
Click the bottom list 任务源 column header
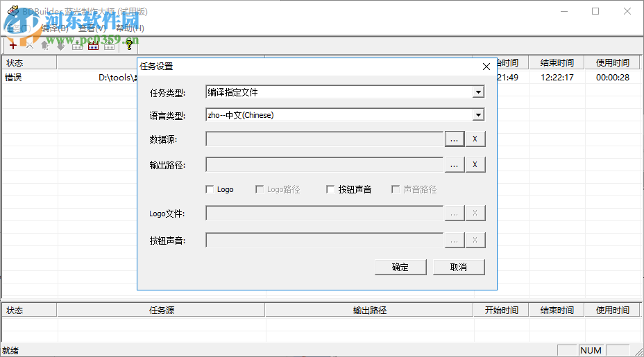[161, 311]
